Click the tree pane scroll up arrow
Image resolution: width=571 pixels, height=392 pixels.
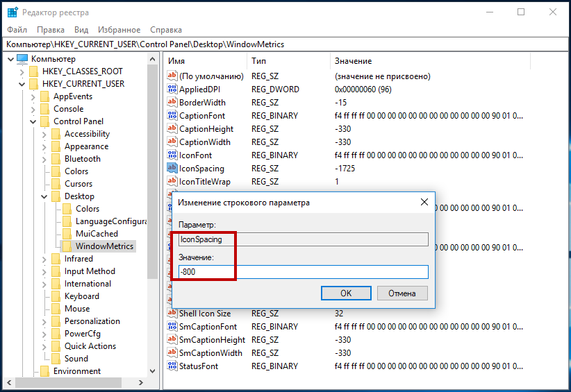click(x=153, y=59)
